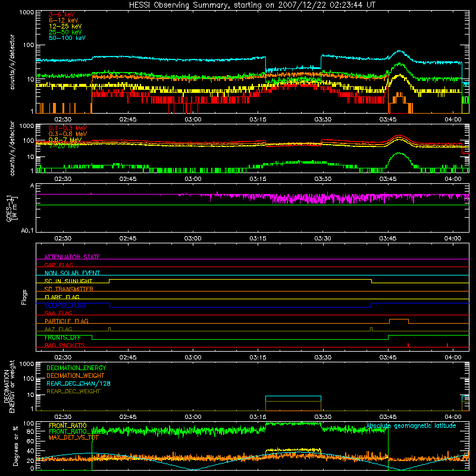Viewport: 476px width, 476px height.
Task: Click the GOES-11 W m-2 axis label
Action: click(12, 208)
